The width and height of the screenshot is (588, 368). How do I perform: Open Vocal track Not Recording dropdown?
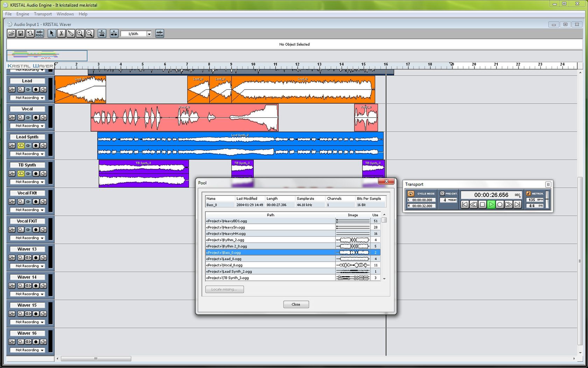click(28, 126)
